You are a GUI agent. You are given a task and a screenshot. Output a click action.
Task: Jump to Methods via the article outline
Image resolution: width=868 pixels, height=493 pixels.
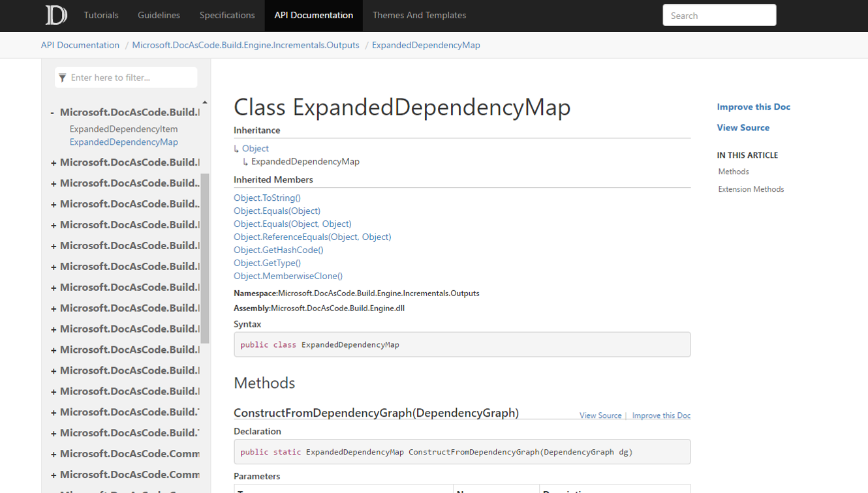(733, 172)
